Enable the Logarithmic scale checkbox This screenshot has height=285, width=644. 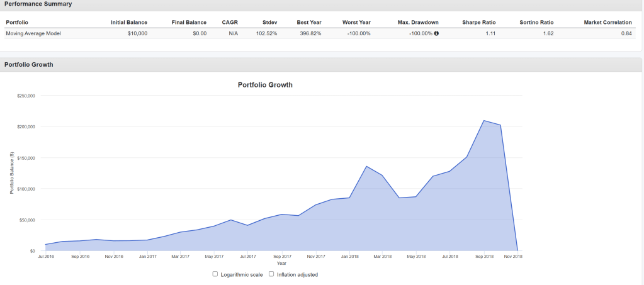pyautogui.click(x=215, y=274)
